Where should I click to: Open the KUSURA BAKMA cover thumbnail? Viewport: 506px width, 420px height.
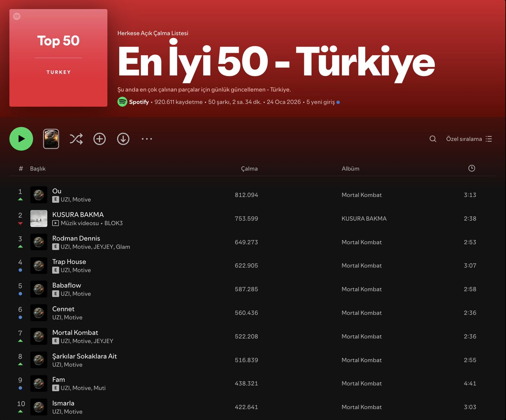(x=39, y=219)
